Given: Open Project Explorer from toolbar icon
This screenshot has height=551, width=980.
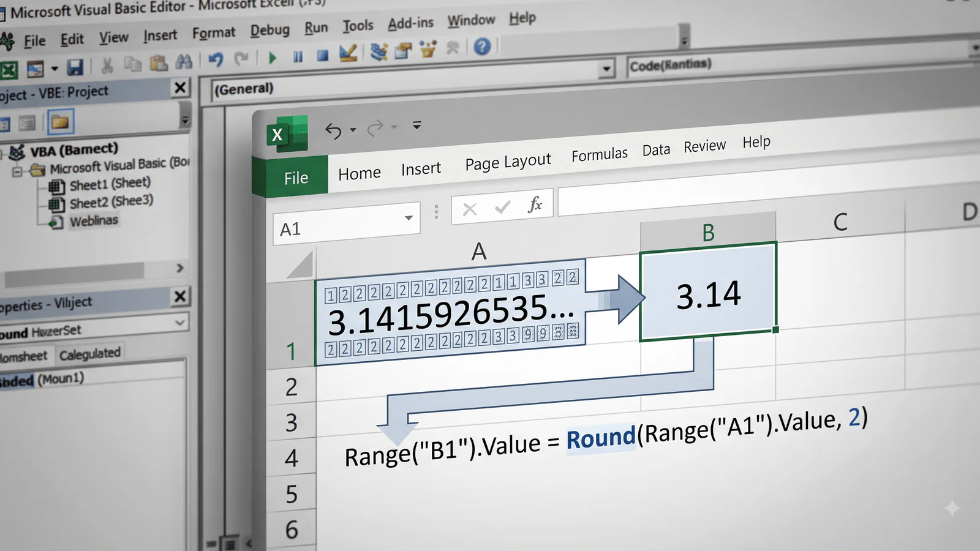Looking at the screenshot, I should tap(379, 52).
